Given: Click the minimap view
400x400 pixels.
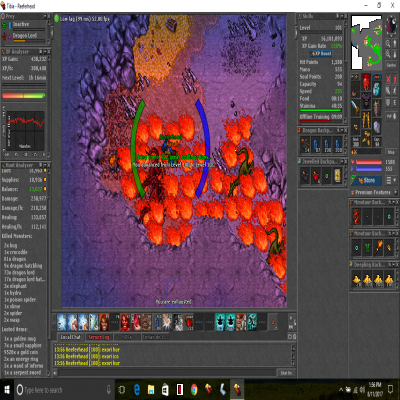Looking at the screenshot, I should (367, 42).
